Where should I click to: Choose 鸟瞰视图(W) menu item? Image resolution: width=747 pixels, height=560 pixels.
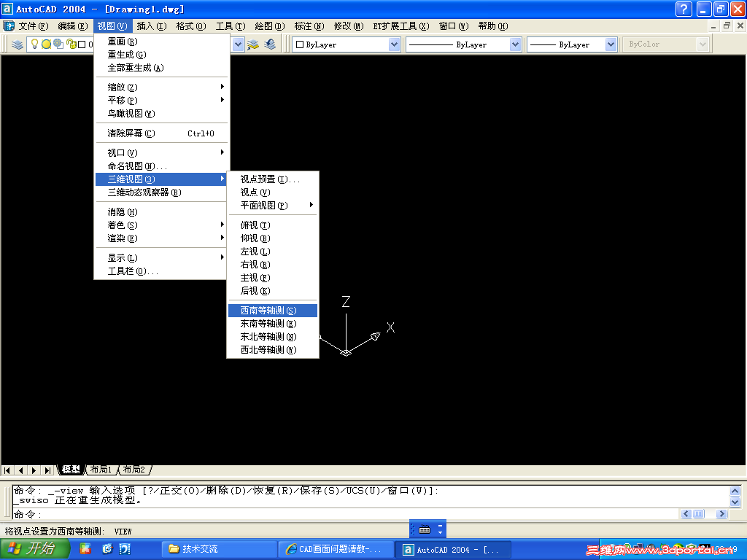click(x=161, y=114)
